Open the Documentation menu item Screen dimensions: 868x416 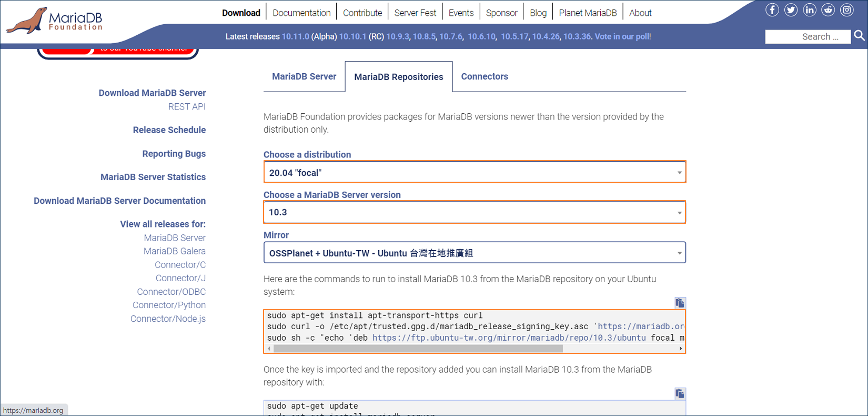pos(301,13)
